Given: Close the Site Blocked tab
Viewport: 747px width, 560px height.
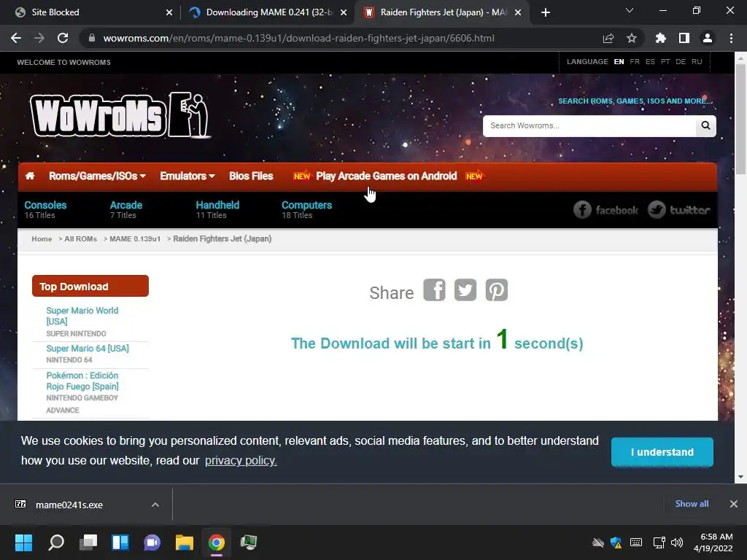Looking at the screenshot, I should pos(169,12).
